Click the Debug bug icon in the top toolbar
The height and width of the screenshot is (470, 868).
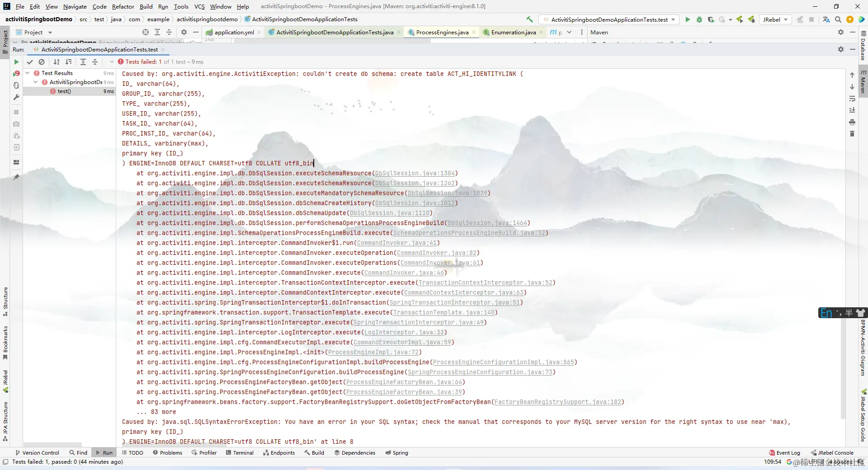click(699, 19)
